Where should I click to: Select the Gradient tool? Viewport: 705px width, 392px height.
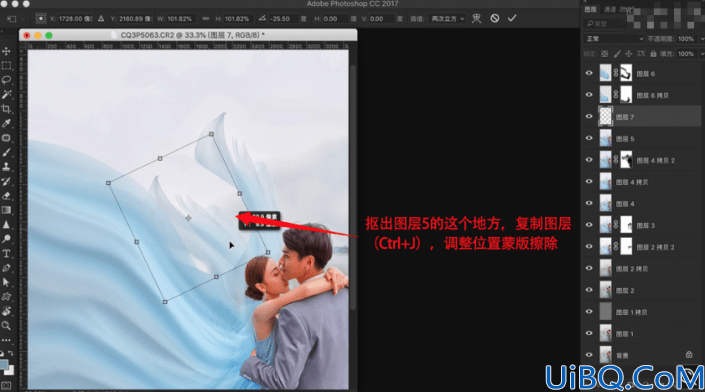coord(6,210)
